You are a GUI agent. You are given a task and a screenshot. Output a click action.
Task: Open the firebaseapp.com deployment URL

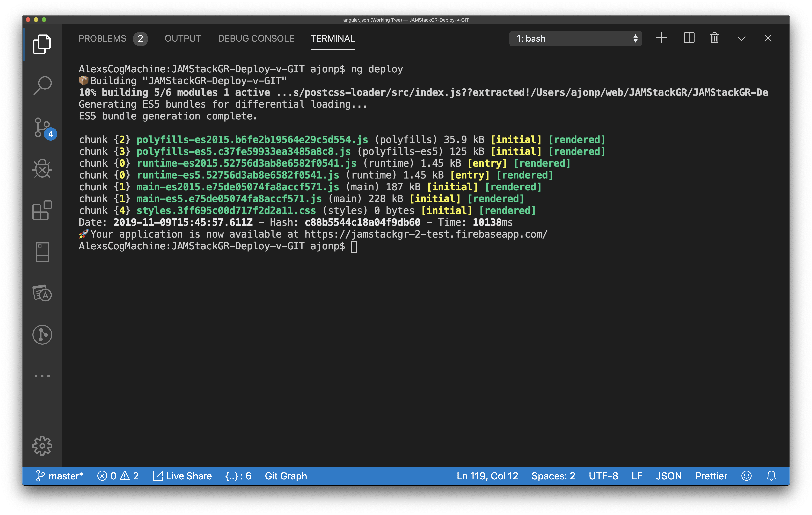pos(426,234)
